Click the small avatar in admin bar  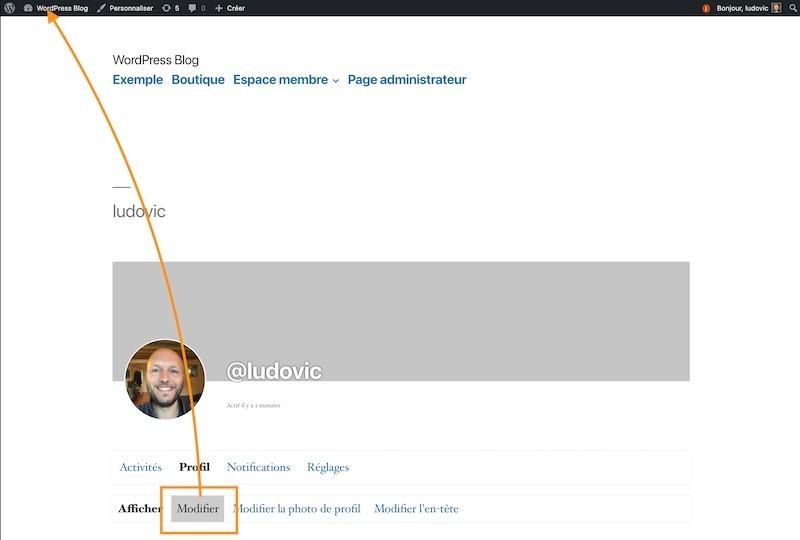pos(776,8)
